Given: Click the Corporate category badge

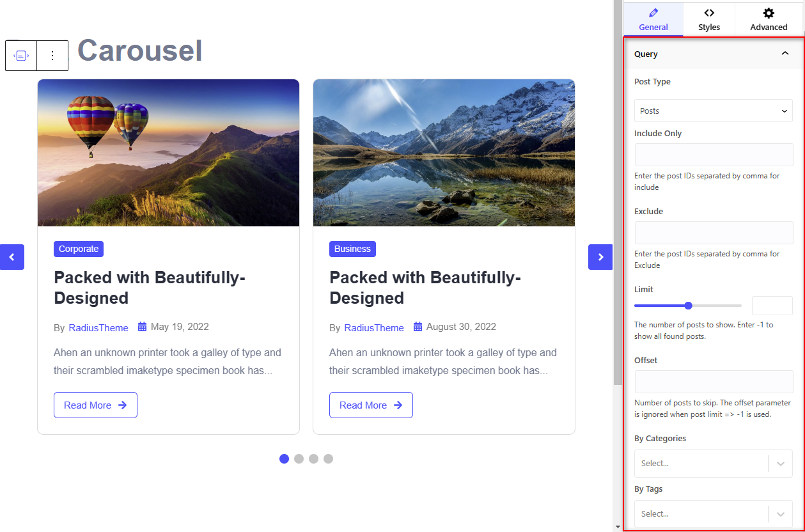Looking at the screenshot, I should pyautogui.click(x=79, y=249).
